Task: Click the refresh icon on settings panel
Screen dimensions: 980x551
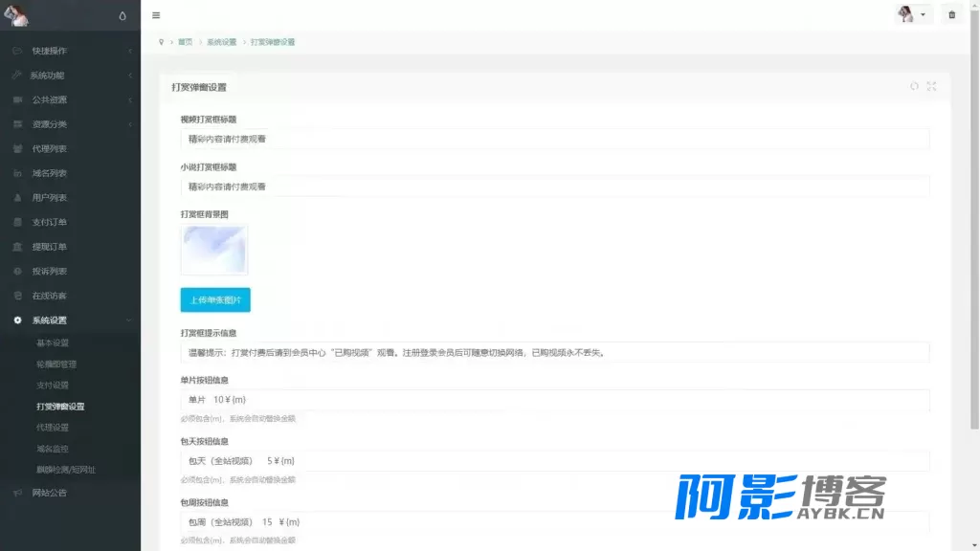Action: point(914,86)
